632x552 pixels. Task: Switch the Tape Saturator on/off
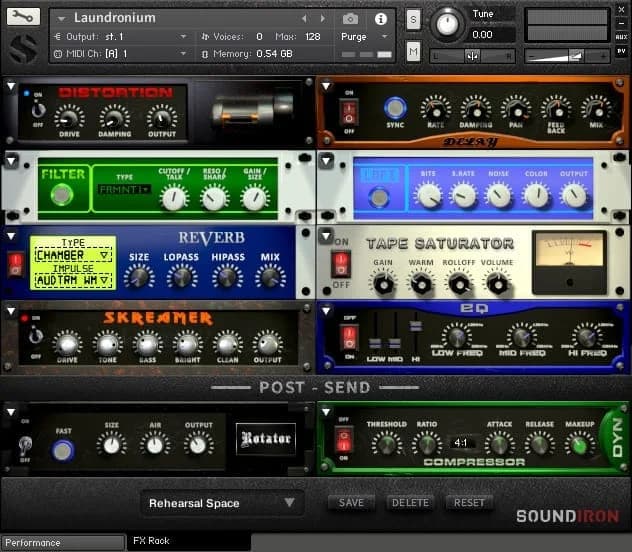click(x=342, y=264)
